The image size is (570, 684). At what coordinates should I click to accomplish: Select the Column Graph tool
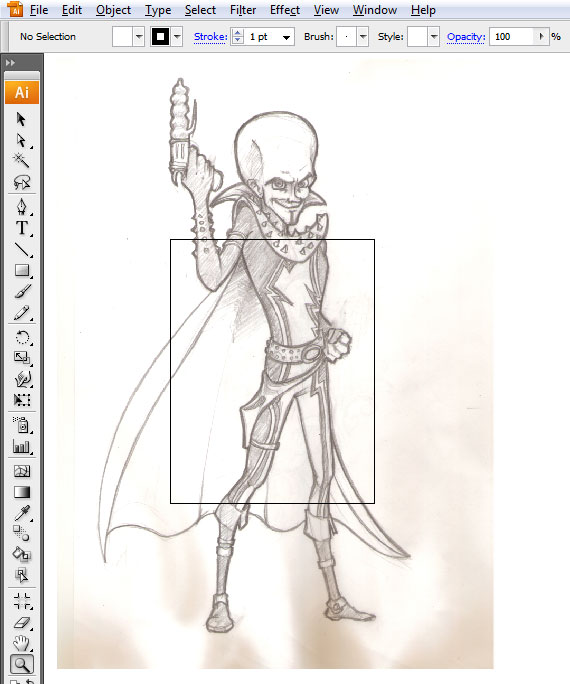[x=21, y=446]
